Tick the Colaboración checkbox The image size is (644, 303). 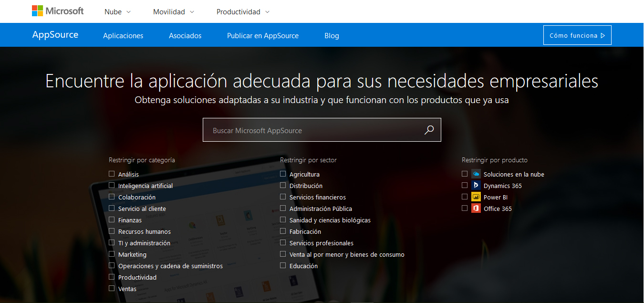coord(112,197)
